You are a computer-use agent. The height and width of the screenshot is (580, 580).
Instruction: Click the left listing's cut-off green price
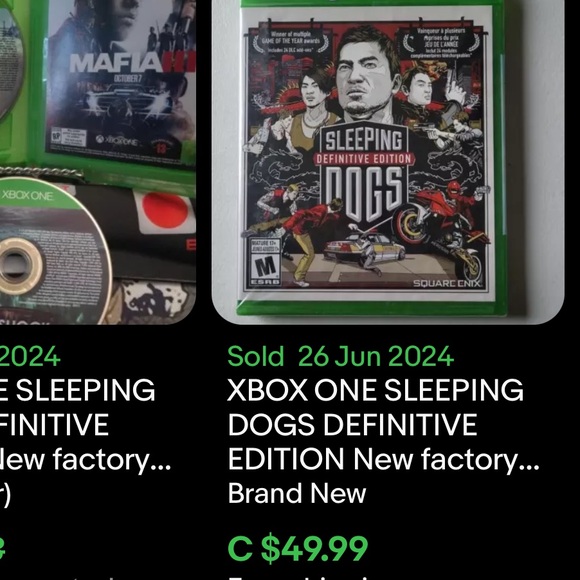tap(2, 549)
